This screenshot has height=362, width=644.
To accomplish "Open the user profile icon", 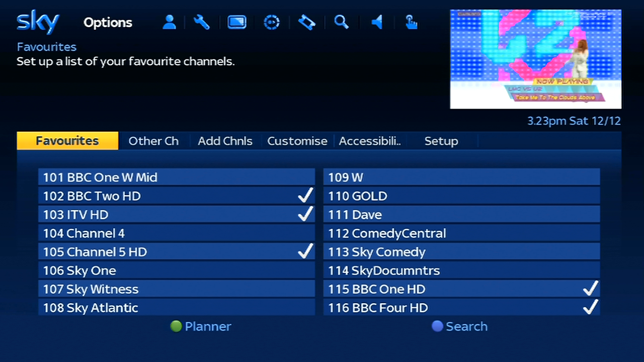I will click(x=169, y=22).
